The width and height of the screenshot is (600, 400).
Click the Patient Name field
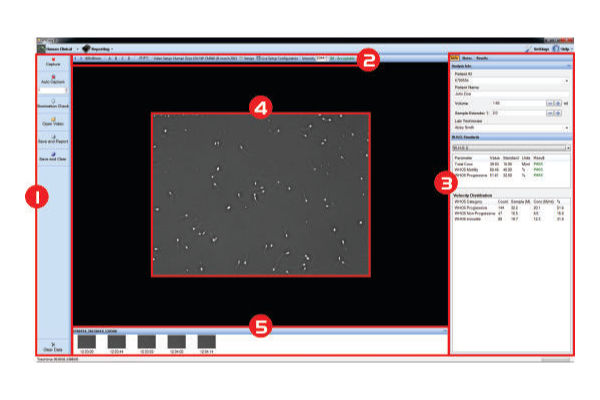click(511, 94)
